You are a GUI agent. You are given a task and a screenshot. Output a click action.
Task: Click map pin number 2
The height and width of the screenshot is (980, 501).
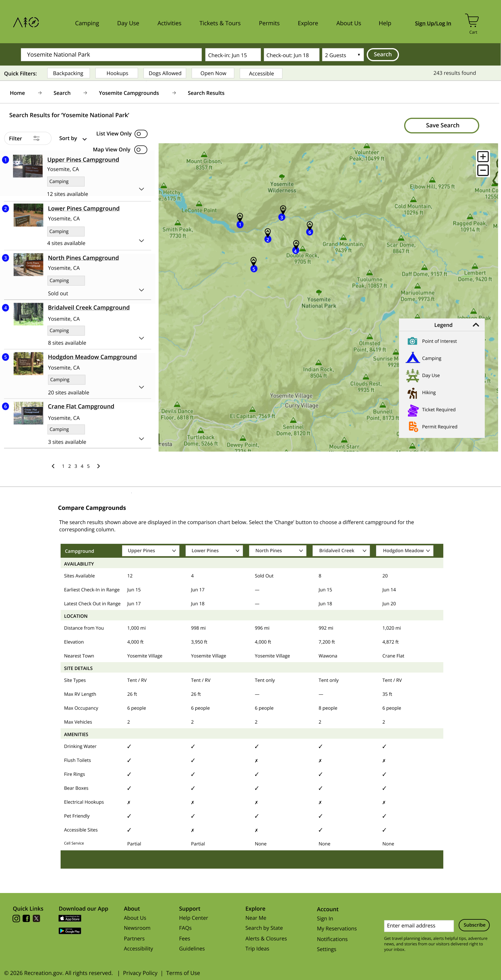[x=268, y=236]
